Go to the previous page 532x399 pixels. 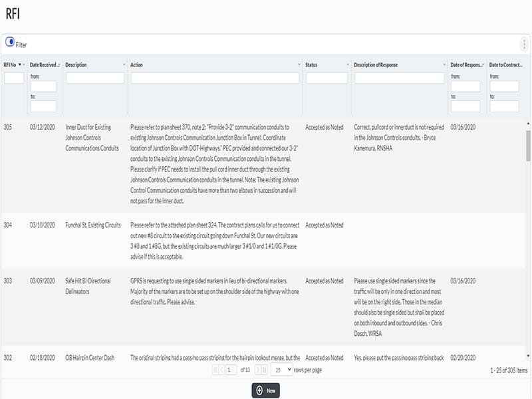click(222, 370)
